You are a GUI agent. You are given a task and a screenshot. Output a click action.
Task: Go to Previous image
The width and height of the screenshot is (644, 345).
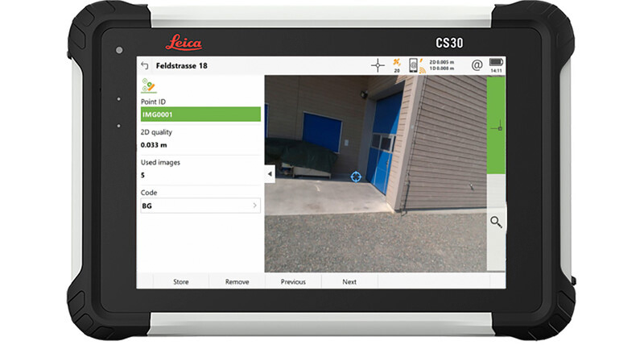click(293, 281)
